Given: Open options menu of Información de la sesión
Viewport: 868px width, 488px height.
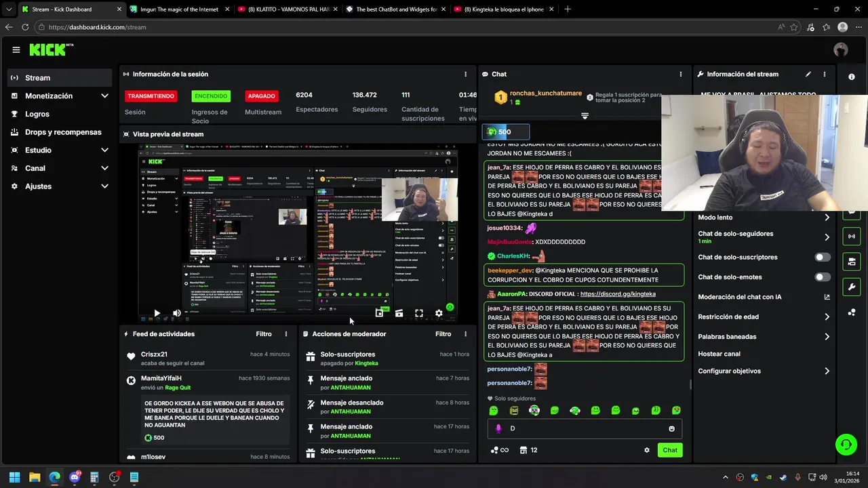Looking at the screenshot, I should click(465, 75).
